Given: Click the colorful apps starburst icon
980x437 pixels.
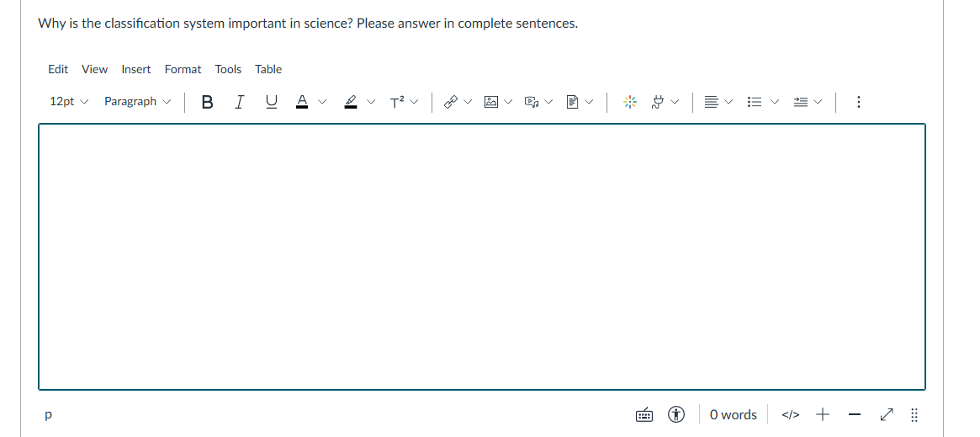Looking at the screenshot, I should [629, 102].
